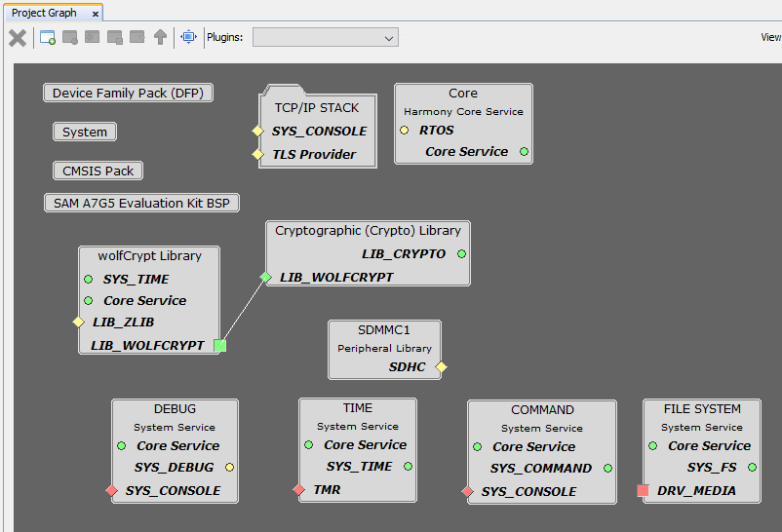Click DRV_MEDIA red square port
This screenshot has height=532, width=782.
click(643, 491)
